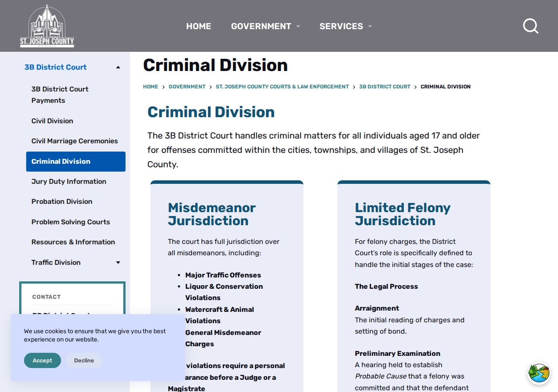Expand the Traffic Division submenu arrow

click(x=118, y=263)
